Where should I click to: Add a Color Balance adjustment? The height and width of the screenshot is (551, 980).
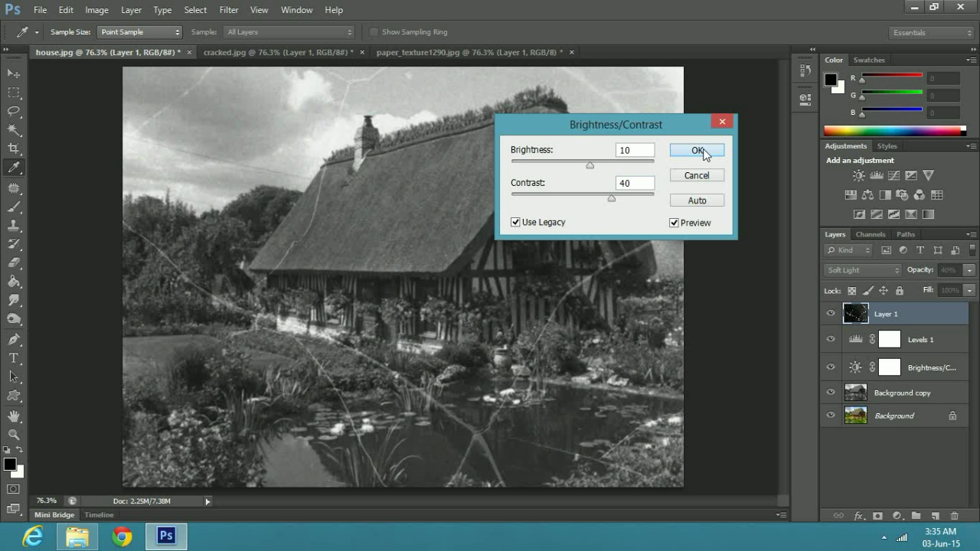(x=867, y=195)
